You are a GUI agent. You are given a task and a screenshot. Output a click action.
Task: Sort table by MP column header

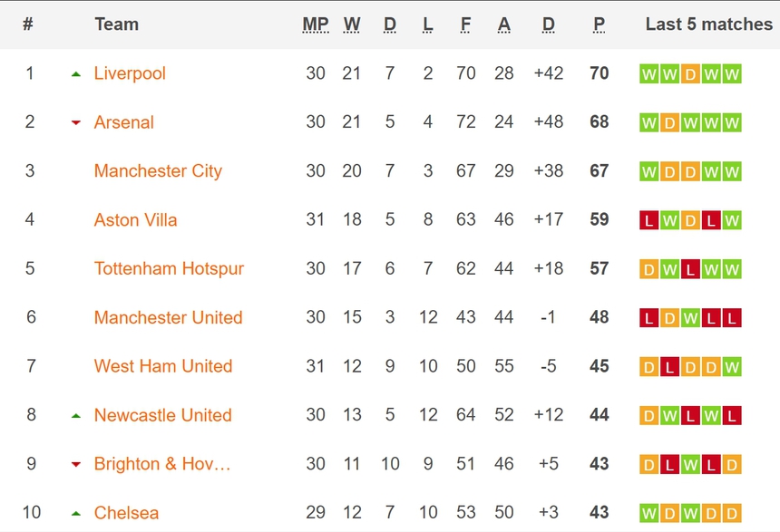(316, 24)
